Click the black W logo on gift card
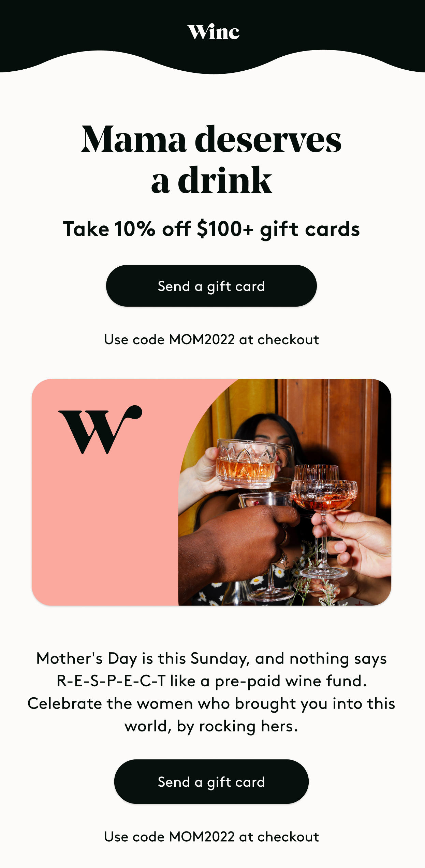 (x=100, y=429)
